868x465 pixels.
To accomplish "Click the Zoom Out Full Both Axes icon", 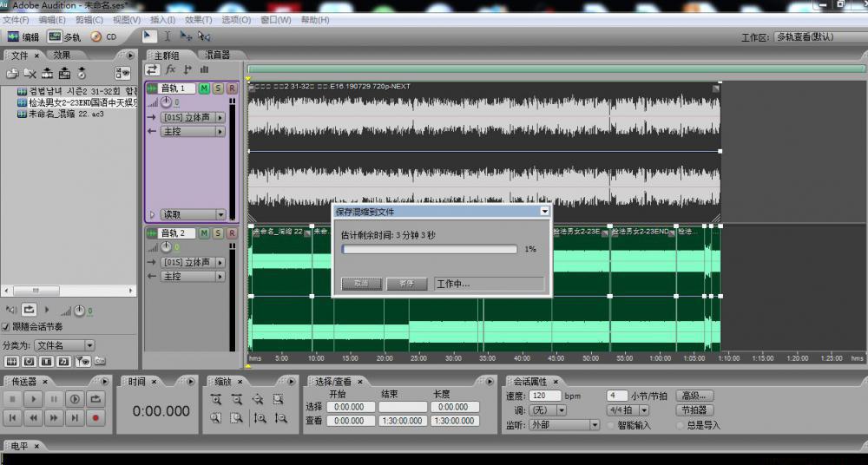I will pyautogui.click(x=258, y=399).
